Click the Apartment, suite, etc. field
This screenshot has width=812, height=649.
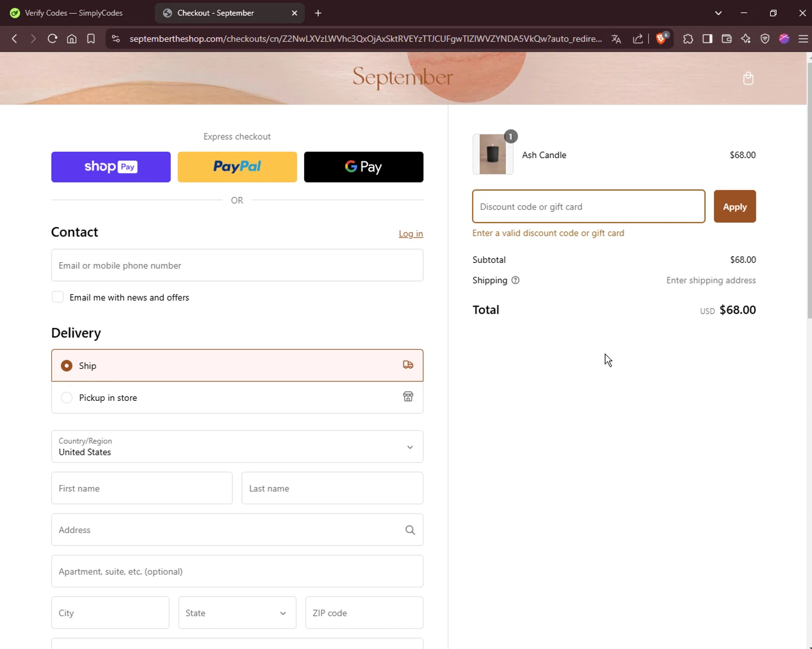pyautogui.click(x=237, y=571)
